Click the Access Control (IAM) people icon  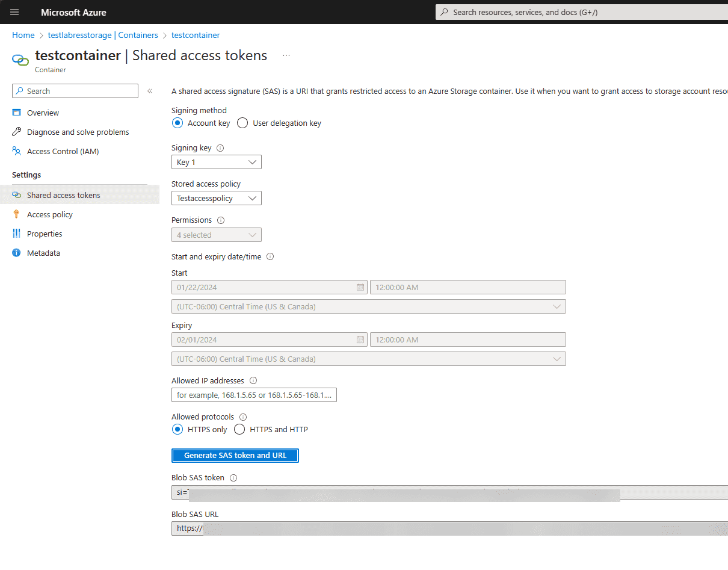coord(17,151)
